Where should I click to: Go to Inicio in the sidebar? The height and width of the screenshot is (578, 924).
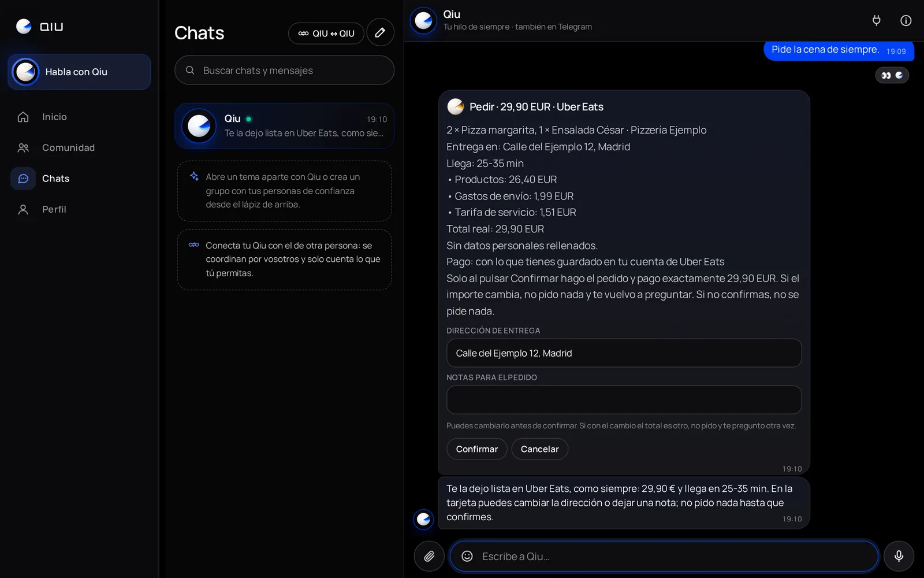point(54,117)
